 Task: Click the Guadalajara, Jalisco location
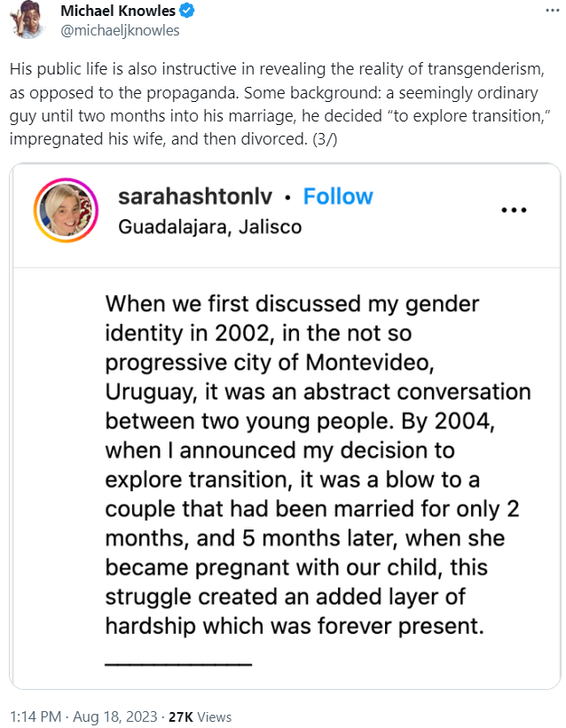[x=209, y=226]
